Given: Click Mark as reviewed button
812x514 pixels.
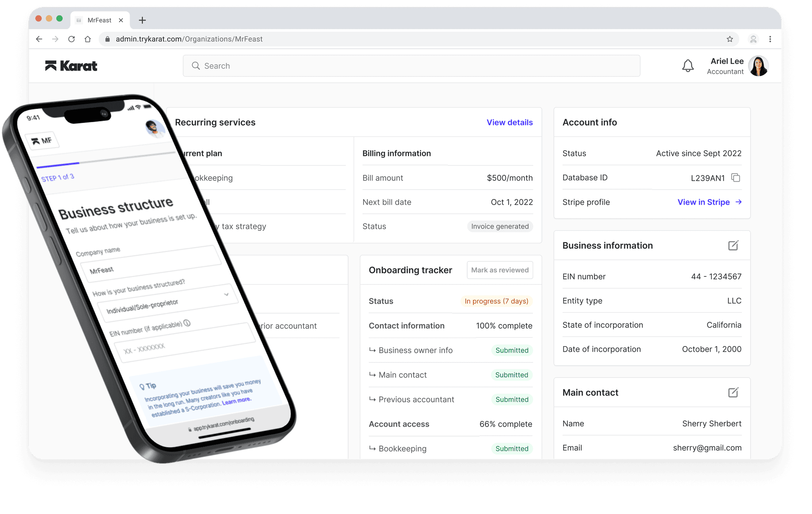Looking at the screenshot, I should click(500, 270).
